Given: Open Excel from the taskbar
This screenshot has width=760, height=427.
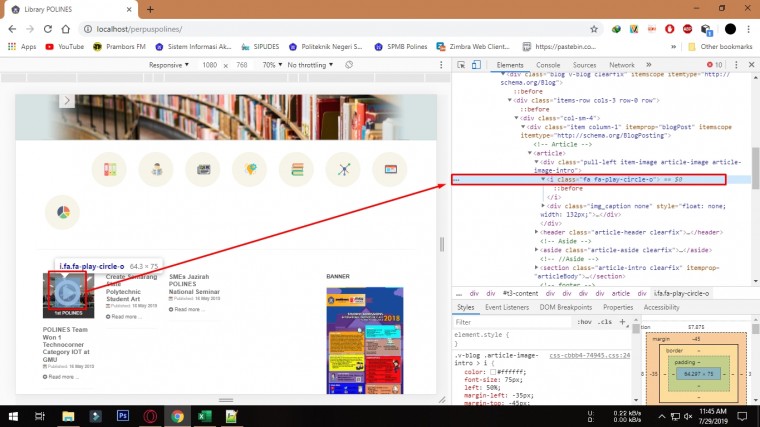Looking at the screenshot, I should pyautogui.click(x=205, y=415).
